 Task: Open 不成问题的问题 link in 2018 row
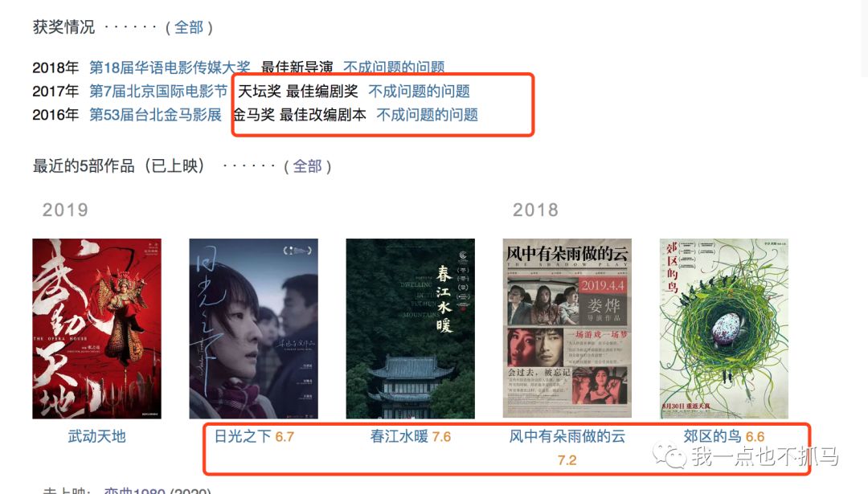(394, 67)
